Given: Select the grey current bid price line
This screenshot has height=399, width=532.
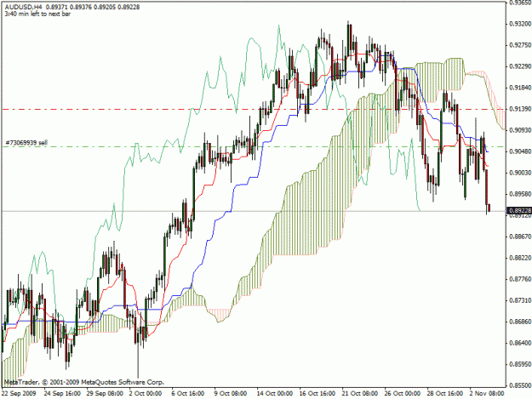Looking at the screenshot, I should pos(254,211).
